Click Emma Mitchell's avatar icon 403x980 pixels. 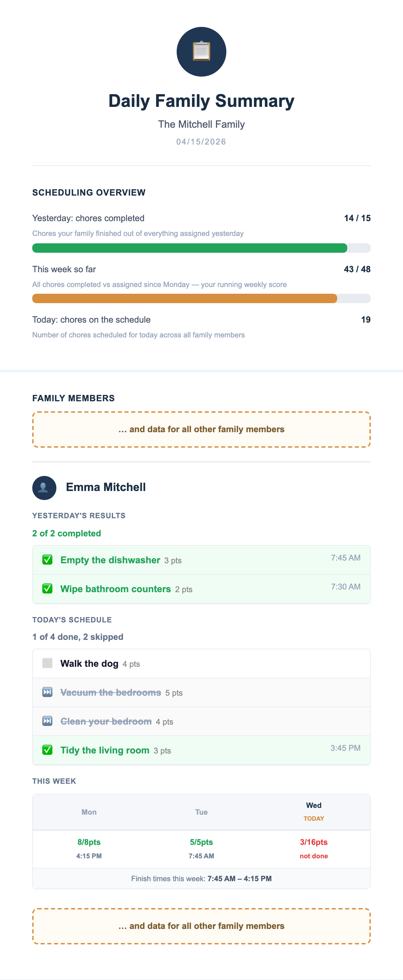coord(44,488)
